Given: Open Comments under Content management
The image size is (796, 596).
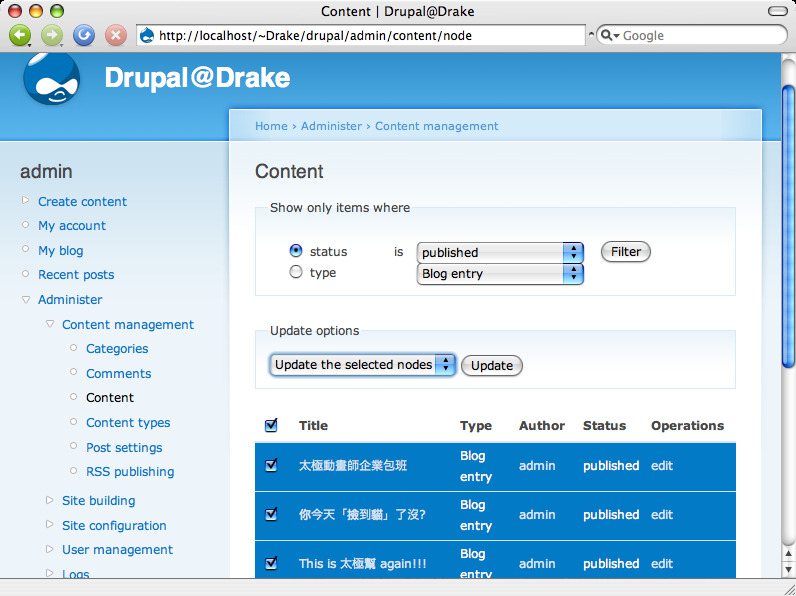Looking at the screenshot, I should (119, 374).
